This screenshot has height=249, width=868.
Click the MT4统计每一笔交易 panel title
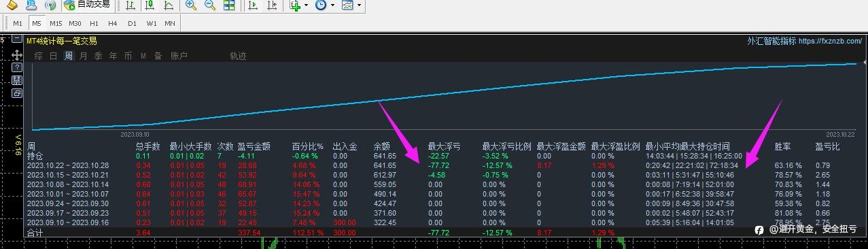(61, 41)
